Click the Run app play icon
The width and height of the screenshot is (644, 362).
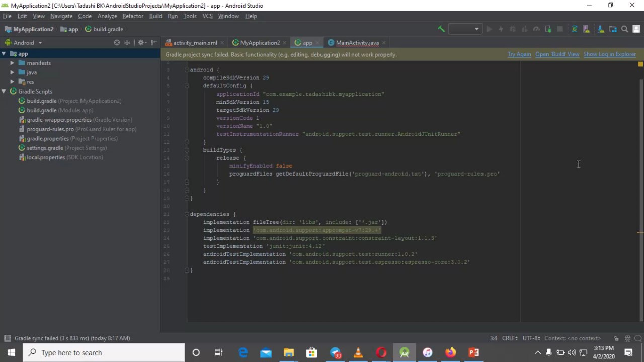click(489, 29)
